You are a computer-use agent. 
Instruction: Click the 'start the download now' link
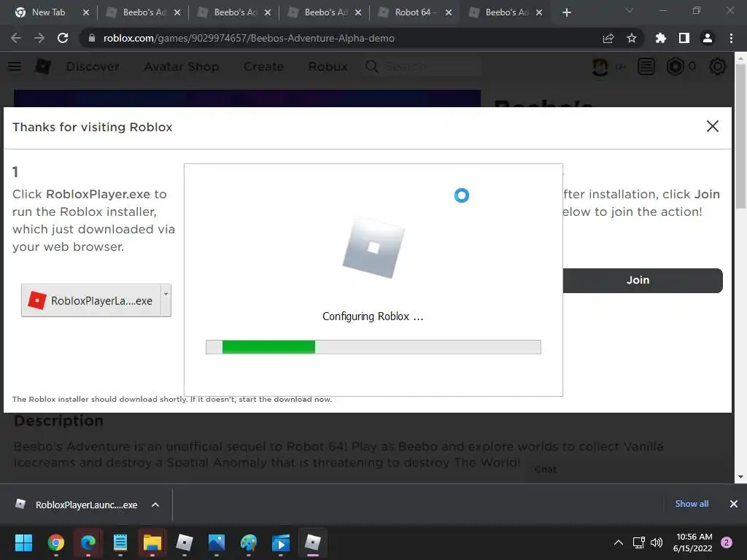pos(285,399)
